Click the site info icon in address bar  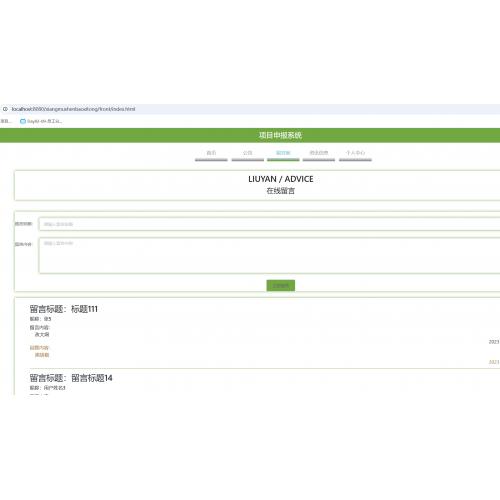(x=5, y=109)
